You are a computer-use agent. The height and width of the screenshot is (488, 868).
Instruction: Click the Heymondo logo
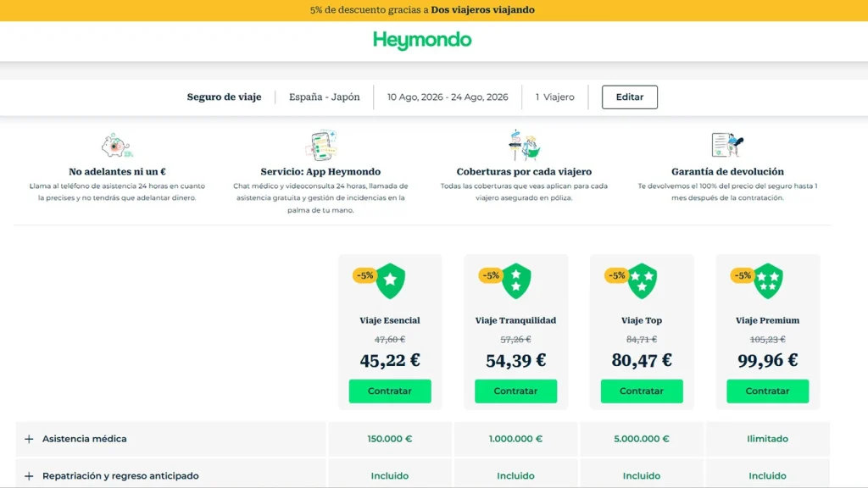422,41
